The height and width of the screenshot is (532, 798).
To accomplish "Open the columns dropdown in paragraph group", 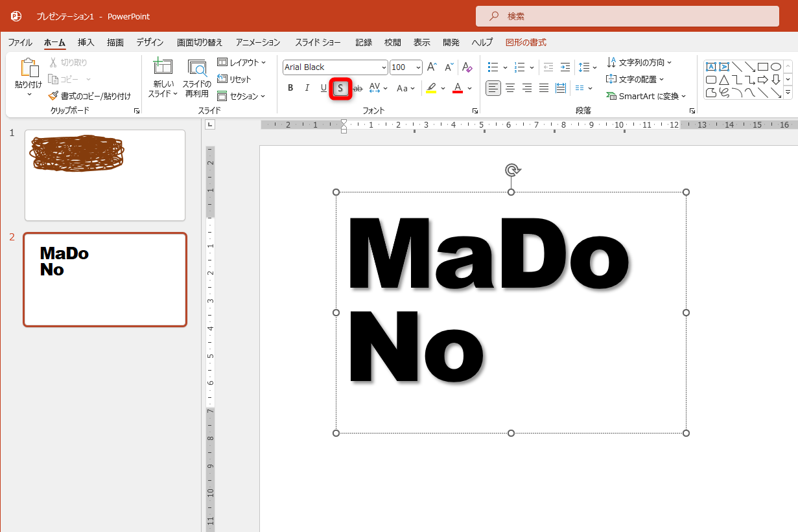I will (x=583, y=87).
